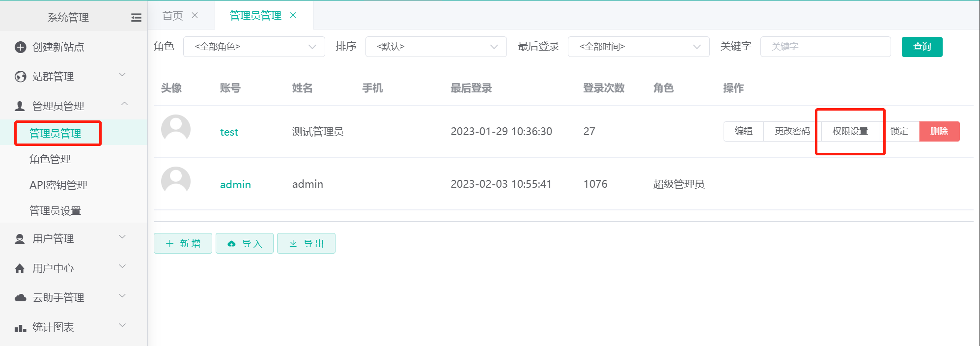
Task: Switch to the 首页 tab
Action: pyautogui.click(x=173, y=16)
